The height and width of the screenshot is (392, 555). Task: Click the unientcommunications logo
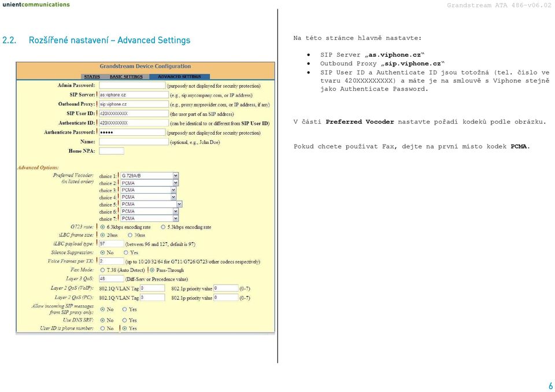click(36, 5)
